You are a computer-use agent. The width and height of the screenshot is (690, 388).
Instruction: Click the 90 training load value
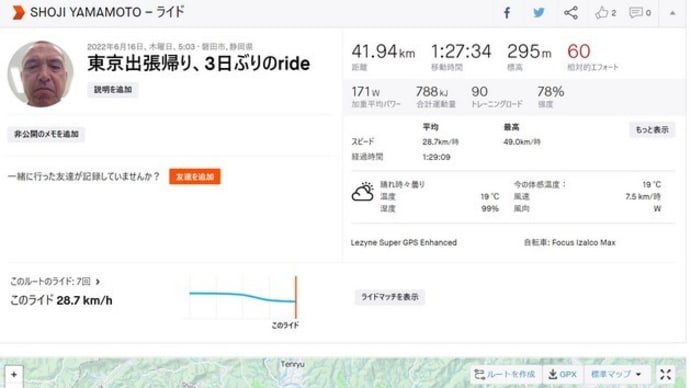click(479, 92)
